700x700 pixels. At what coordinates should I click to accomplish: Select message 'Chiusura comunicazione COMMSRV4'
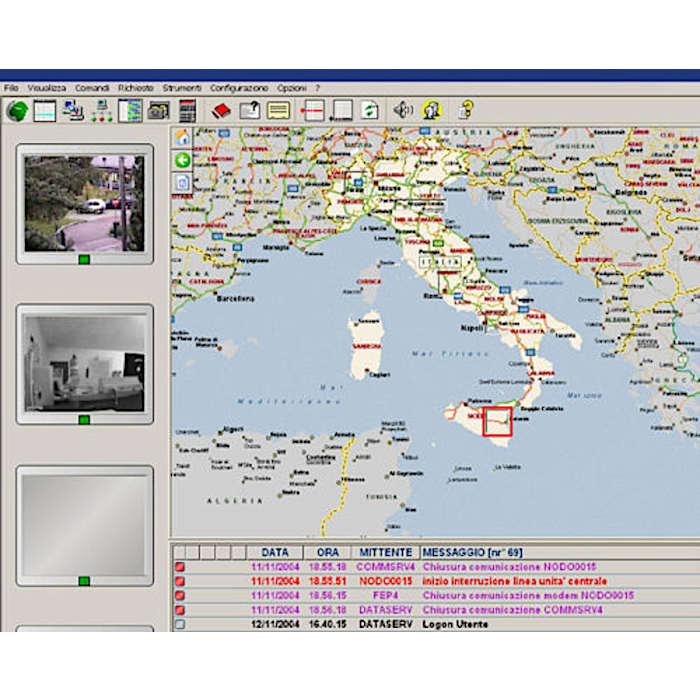(x=512, y=610)
